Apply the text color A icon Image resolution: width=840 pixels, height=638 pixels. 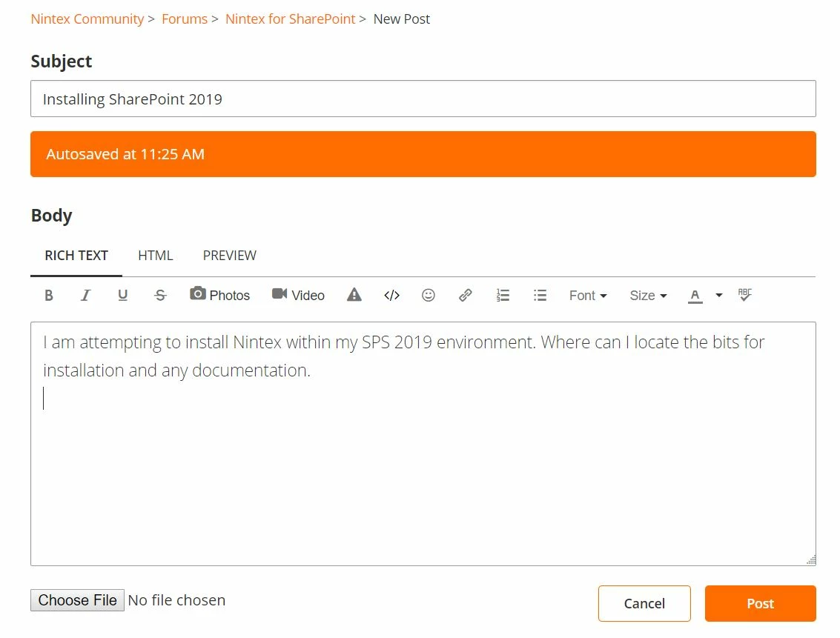[695, 296]
